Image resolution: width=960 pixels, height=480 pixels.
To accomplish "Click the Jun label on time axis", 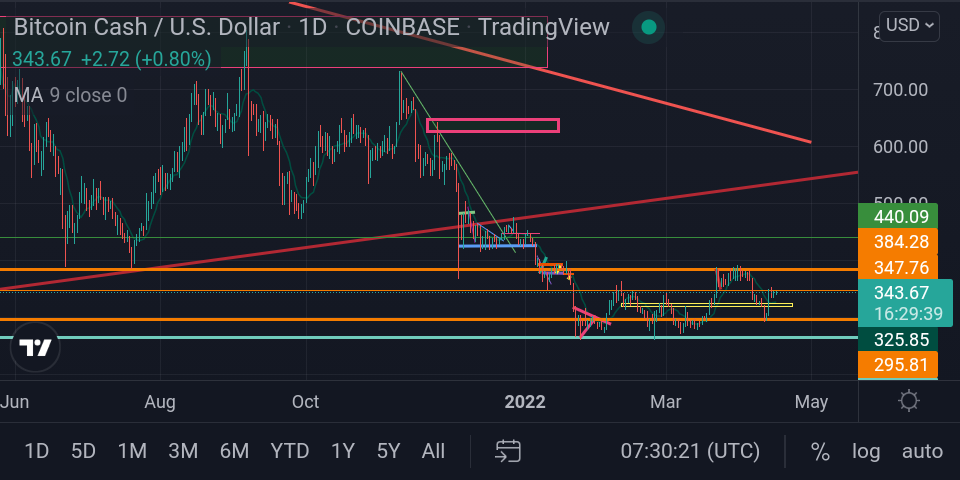I will pos(15,402).
